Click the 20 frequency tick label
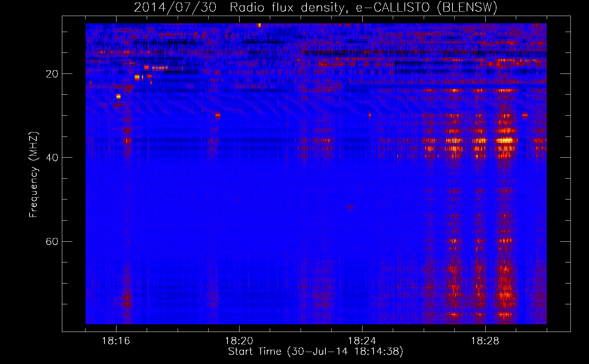The width and height of the screenshot is (589, 364). (52, 74)
